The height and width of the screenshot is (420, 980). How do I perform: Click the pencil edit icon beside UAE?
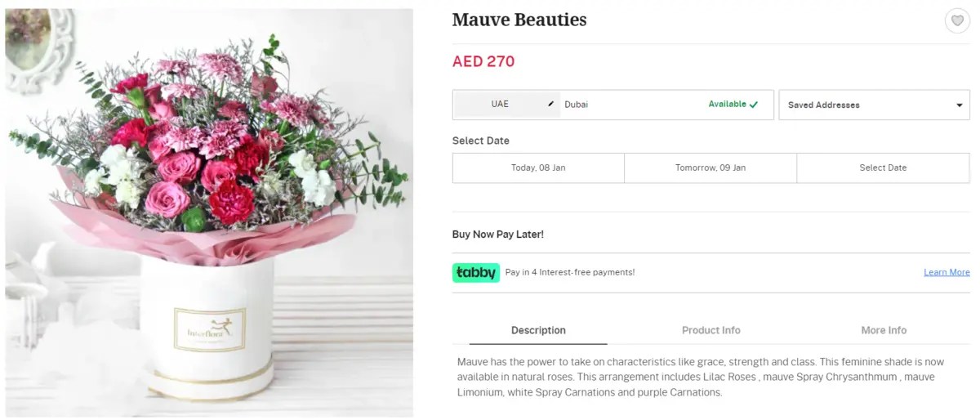[x=551, y=104]
